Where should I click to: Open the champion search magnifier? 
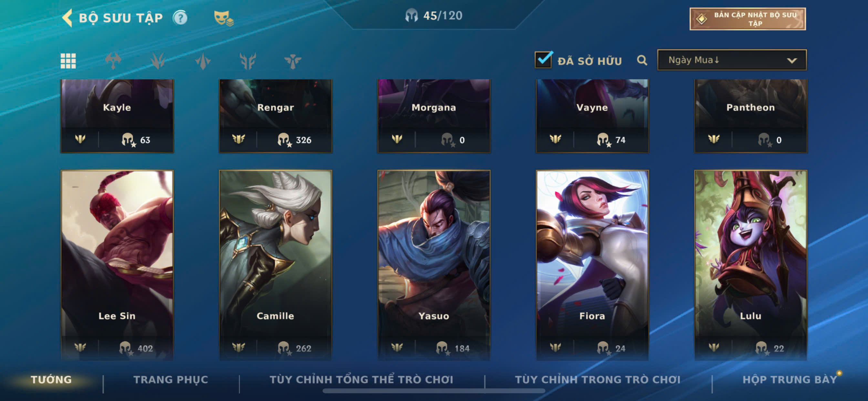[x=642, y=60]
